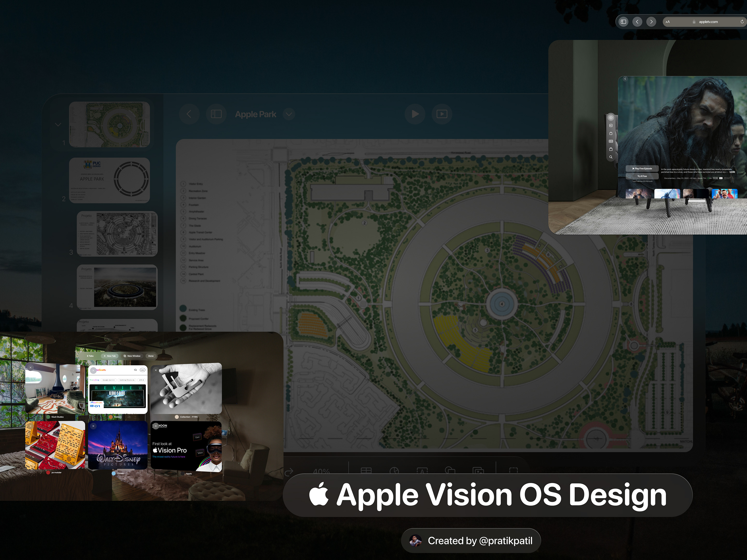The width and height of the screenshot is (747, 560).
Task: Click back chevron in Keynote Apple Park window
Action: tap(189, 114)
